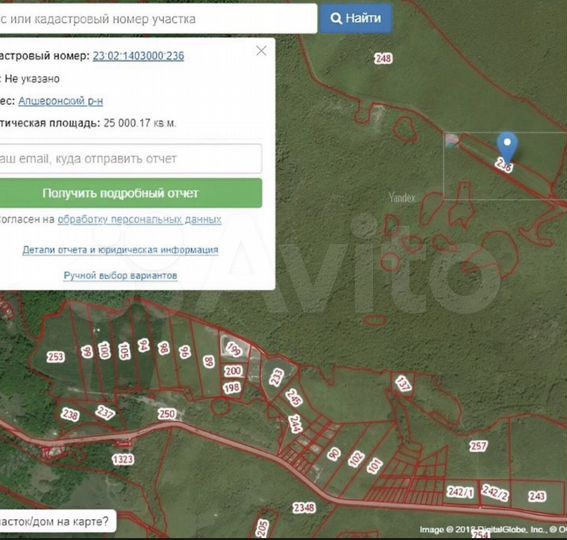Open Ручной выбор вариантов link
The image size is (567, 540).
[x=120, y=276]
